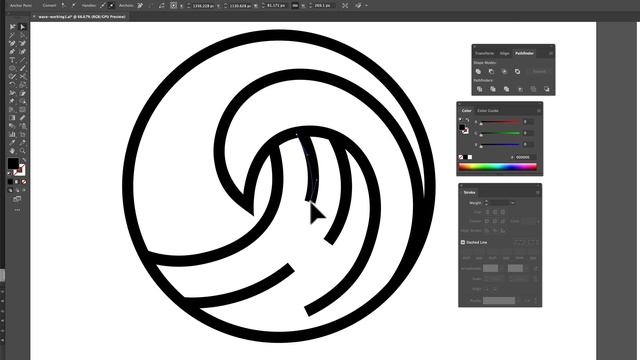Open the Pathfinder panel options menu
640x360 pixels.
pyautogui.click(x=551, y=53)
